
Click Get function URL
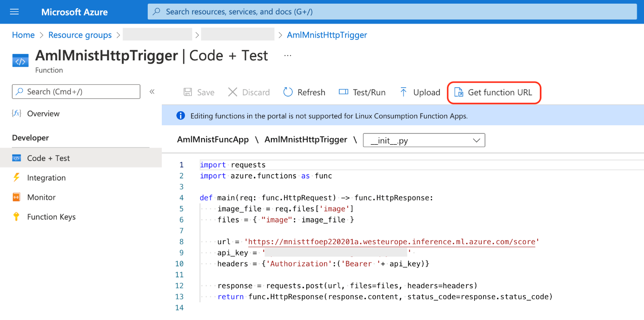494,92
